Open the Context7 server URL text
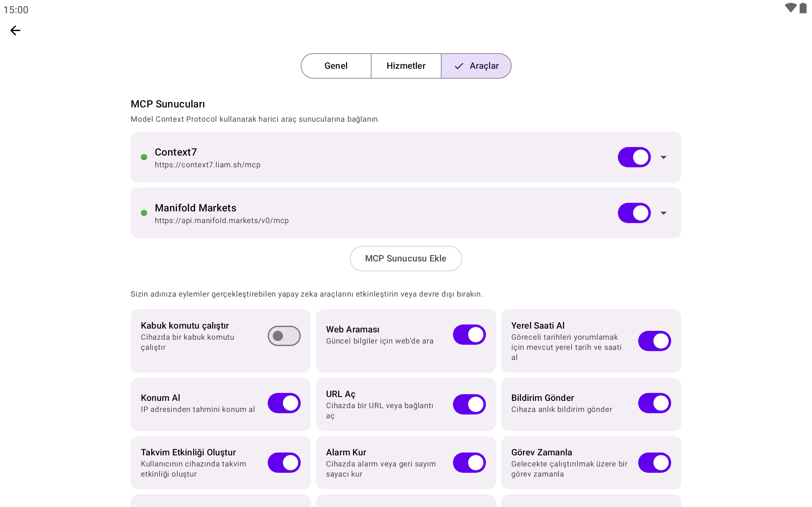Image resolution: width=812 pixels, height=507 pixels. [207, 165]
